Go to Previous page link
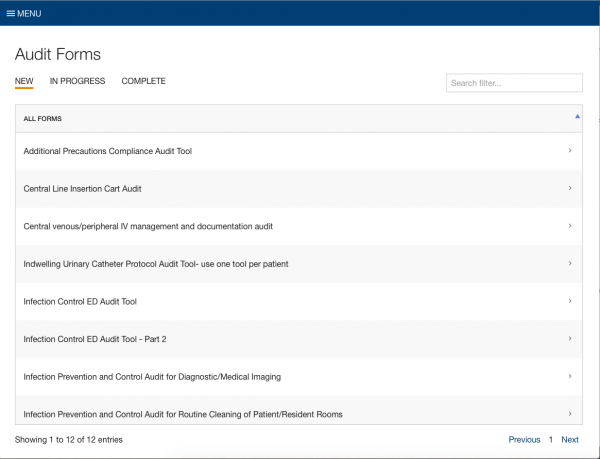 click(x=524, y=439)
